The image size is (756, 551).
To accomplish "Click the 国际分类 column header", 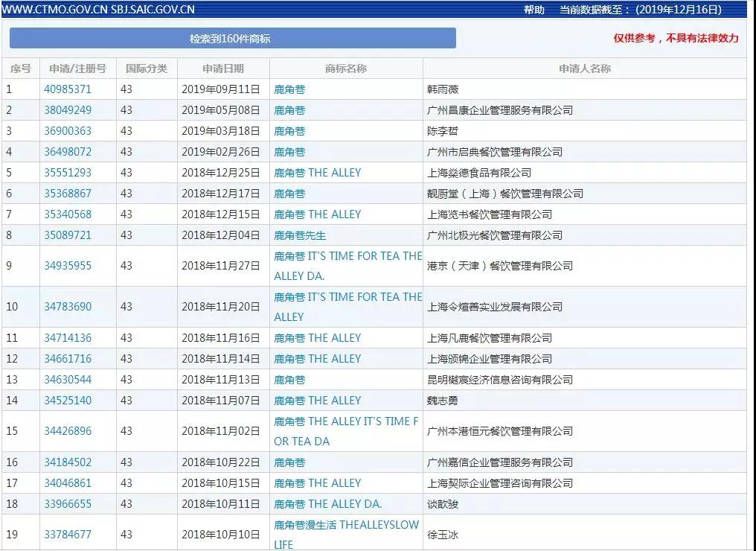I will pyautogui.click(x=147, y=69).
